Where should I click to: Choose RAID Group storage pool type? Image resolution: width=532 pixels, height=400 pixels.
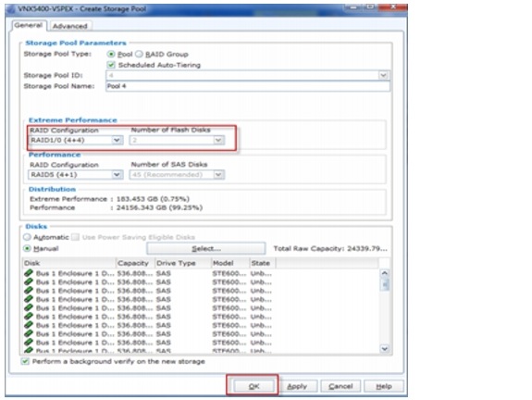(139, 54)
